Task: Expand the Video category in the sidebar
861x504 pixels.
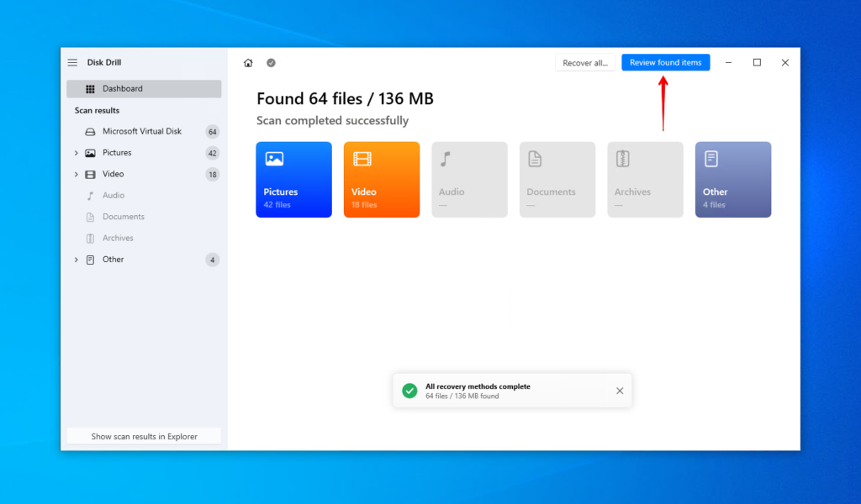Action: [77, 174]
